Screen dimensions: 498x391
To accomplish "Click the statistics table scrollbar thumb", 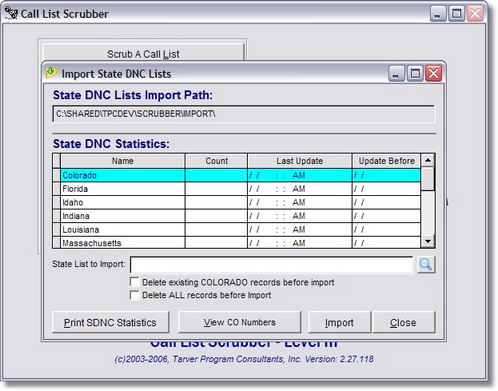I will point(428,179).
